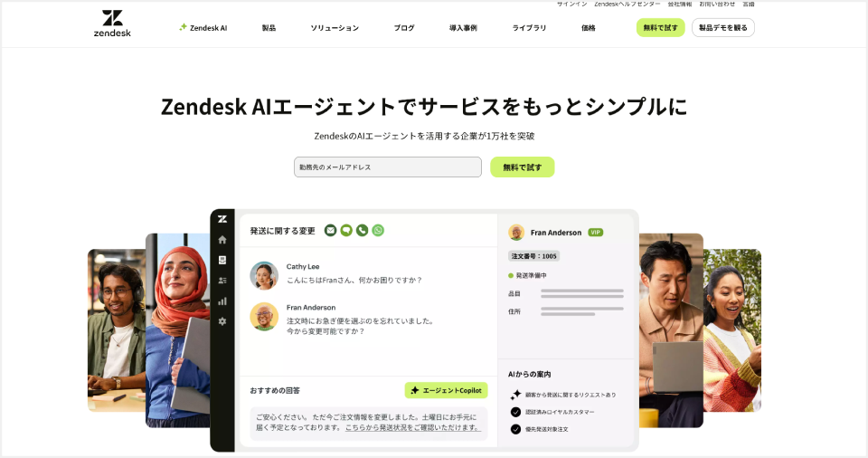Click the 発送準備中 status text

(531, 275)
